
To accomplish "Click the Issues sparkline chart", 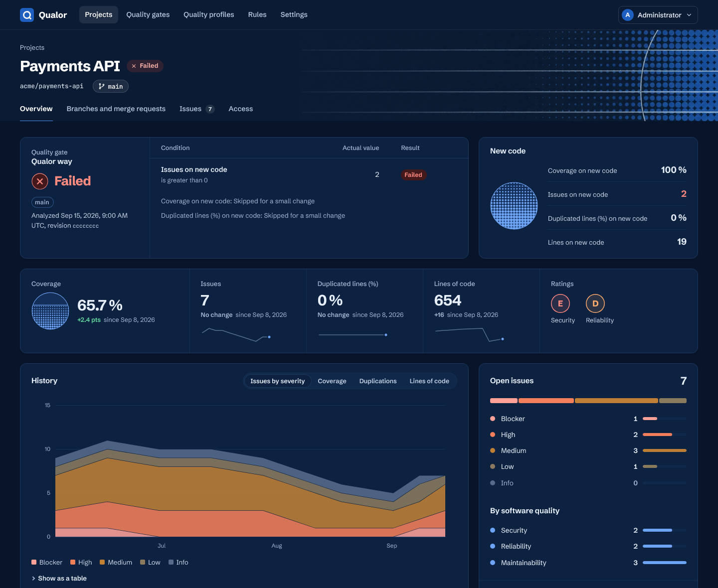I will click(236, 335).
